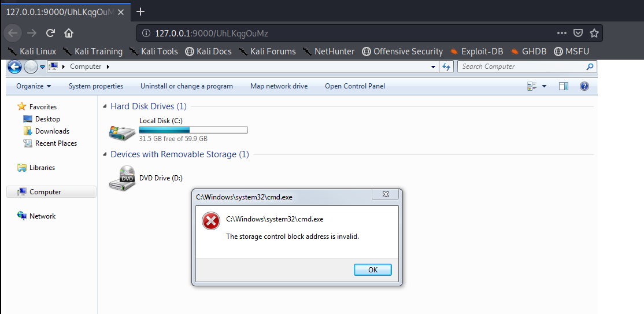Collapse the Hard Disk Drives group
The width and height of the screenshot is (644, 314).
[105, 107]
